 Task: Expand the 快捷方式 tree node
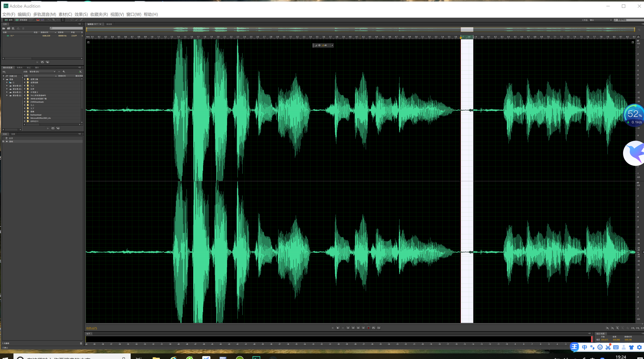[4, 76]
